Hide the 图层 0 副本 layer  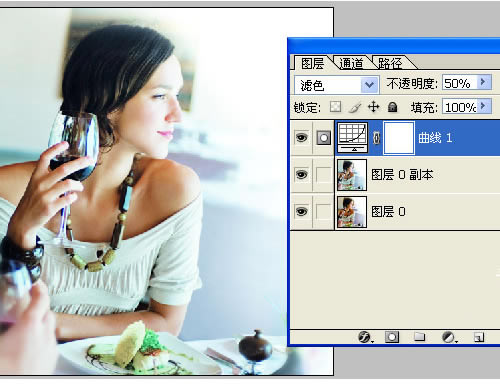click(x=302, y=174)
